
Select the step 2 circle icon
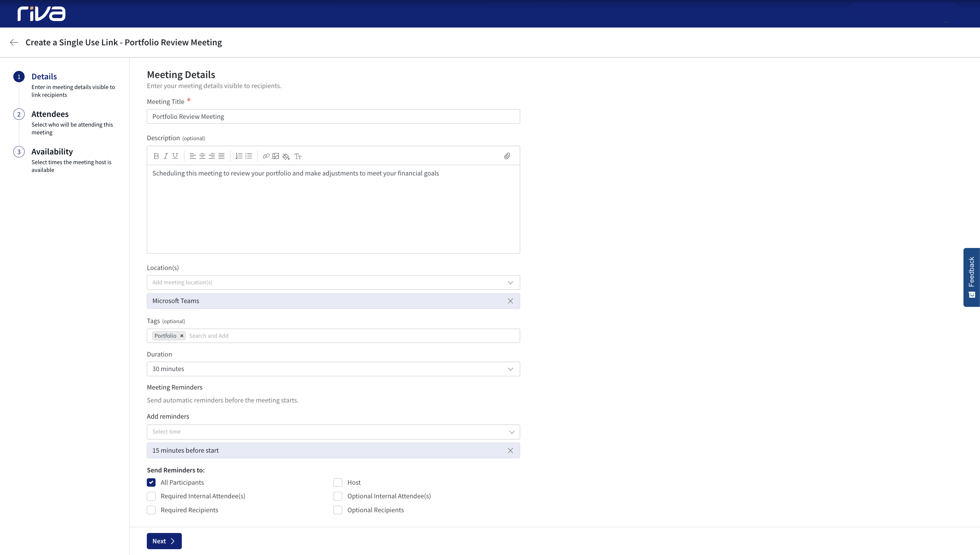point(19,114)
